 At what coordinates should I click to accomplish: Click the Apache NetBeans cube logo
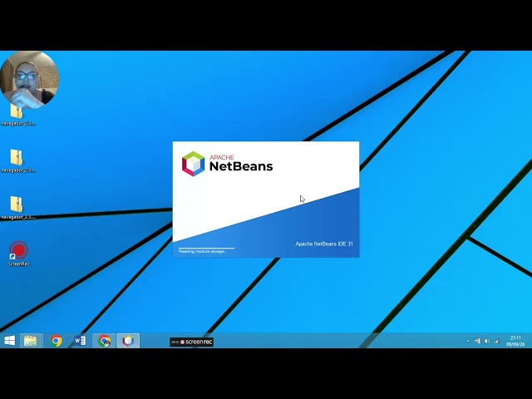point(194,164)
